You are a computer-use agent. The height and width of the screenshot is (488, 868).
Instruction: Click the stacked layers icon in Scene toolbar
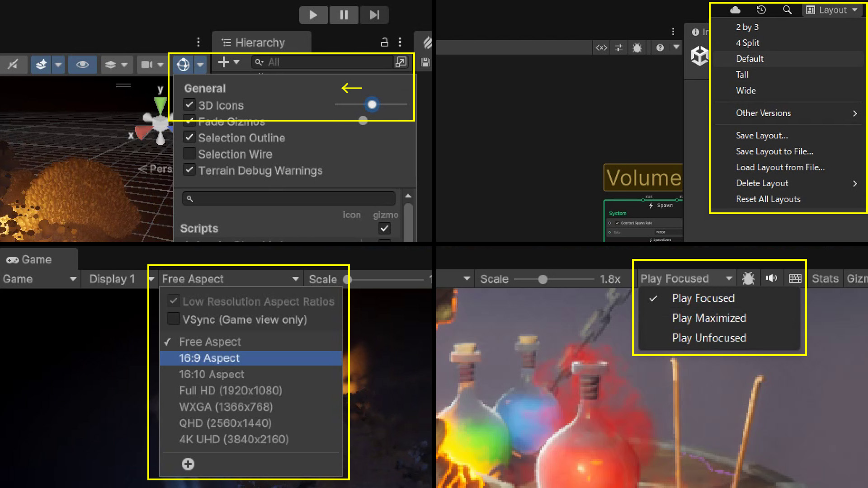coord(111,65)
